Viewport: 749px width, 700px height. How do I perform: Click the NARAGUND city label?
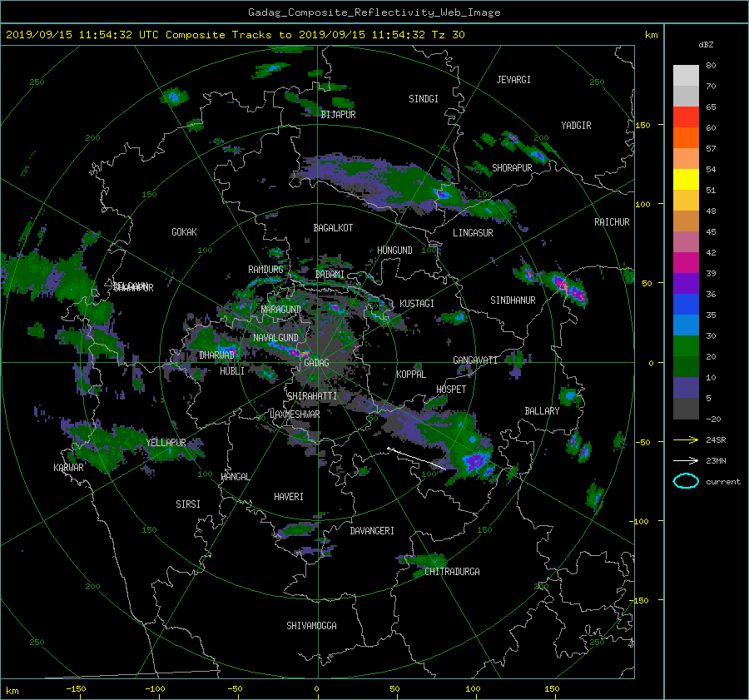tap(281, 310)
